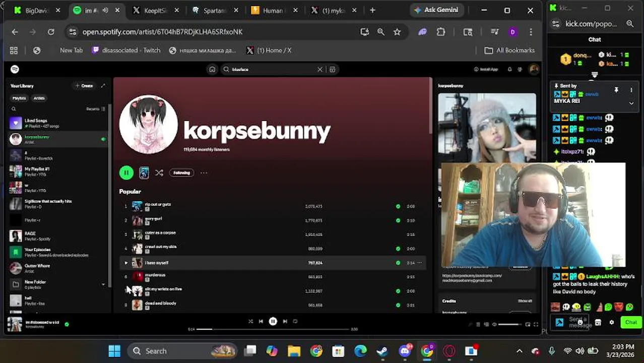Create a new playlist with Create button
This screenshot has height=363, width=644.
pyautogui.click(x=84, y=86)
